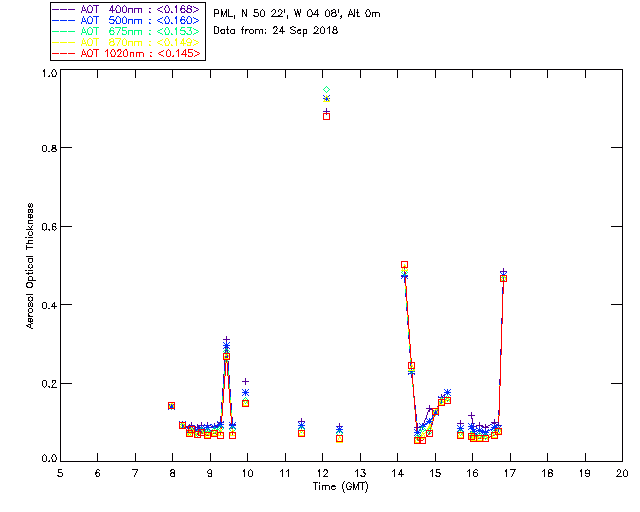Click the green diamond outlier near 0.95
The image size is (640, 512).
coord(327,89)
